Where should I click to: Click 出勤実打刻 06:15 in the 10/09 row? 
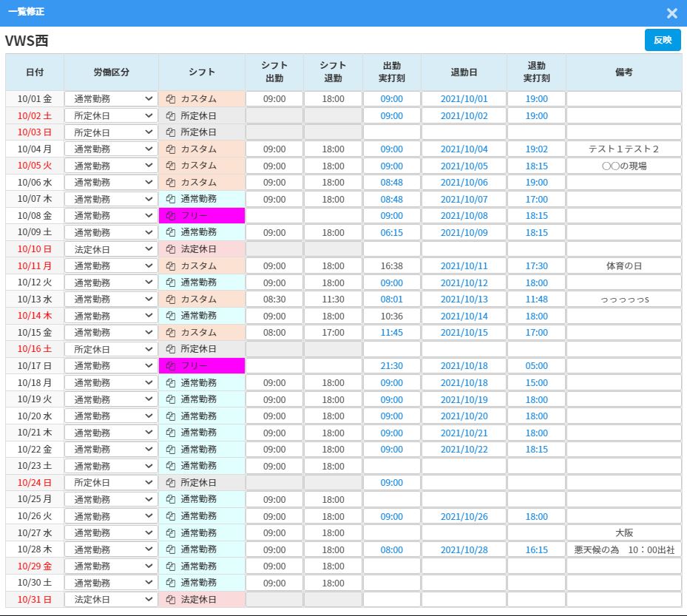392,232
